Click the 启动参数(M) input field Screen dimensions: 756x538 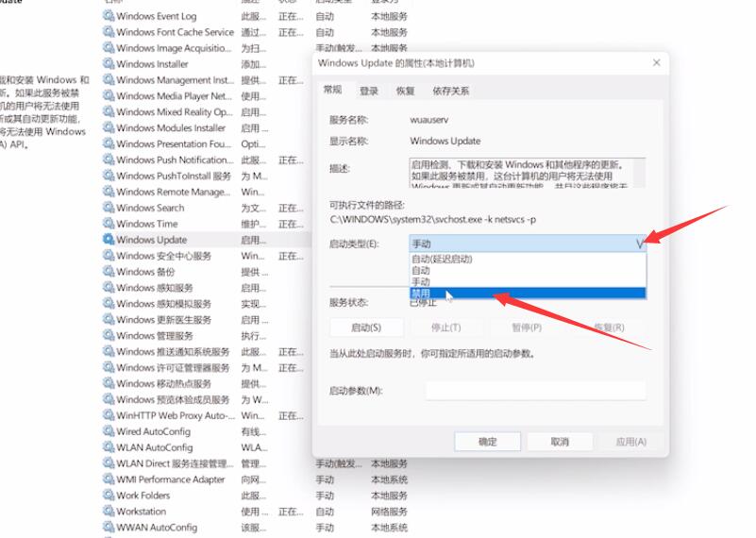[x=536, y=391]
